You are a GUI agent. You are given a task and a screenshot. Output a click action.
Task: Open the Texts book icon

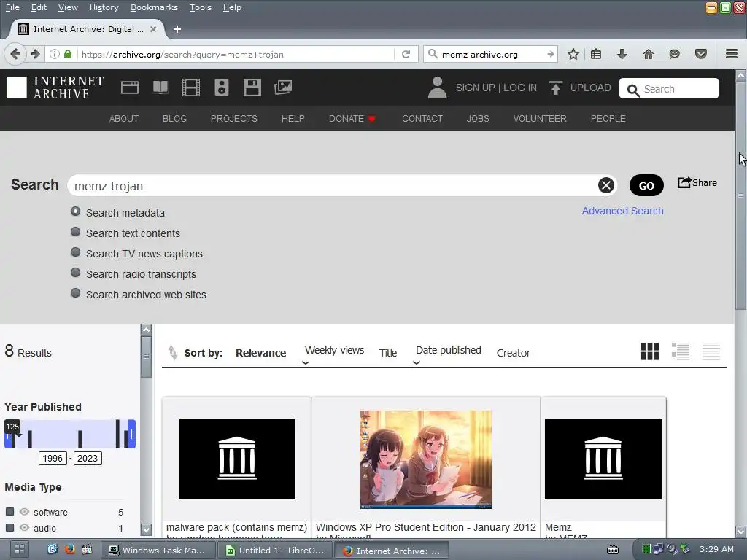[160, 87]
